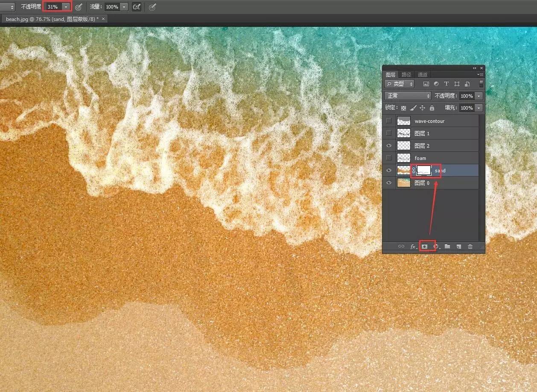Open the fx layer style menu
Viewport: 537px width, 392px height.
[x=413, y=247]
